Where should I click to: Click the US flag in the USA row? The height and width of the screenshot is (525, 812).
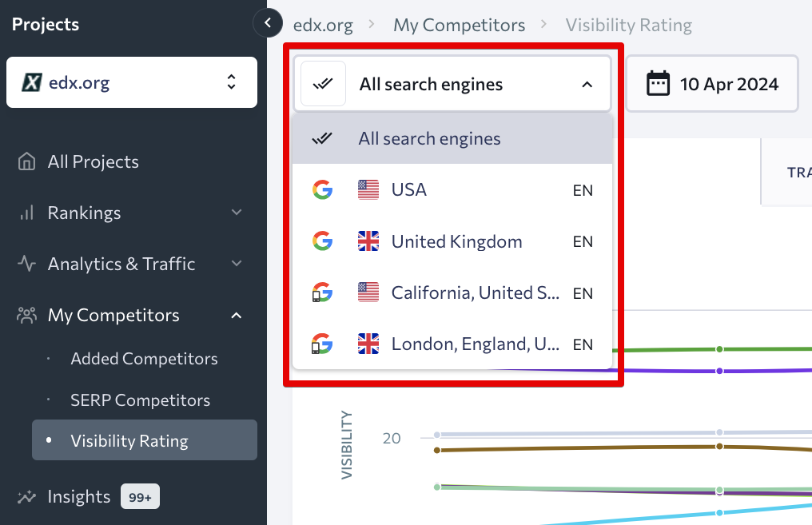click(368, 190)
